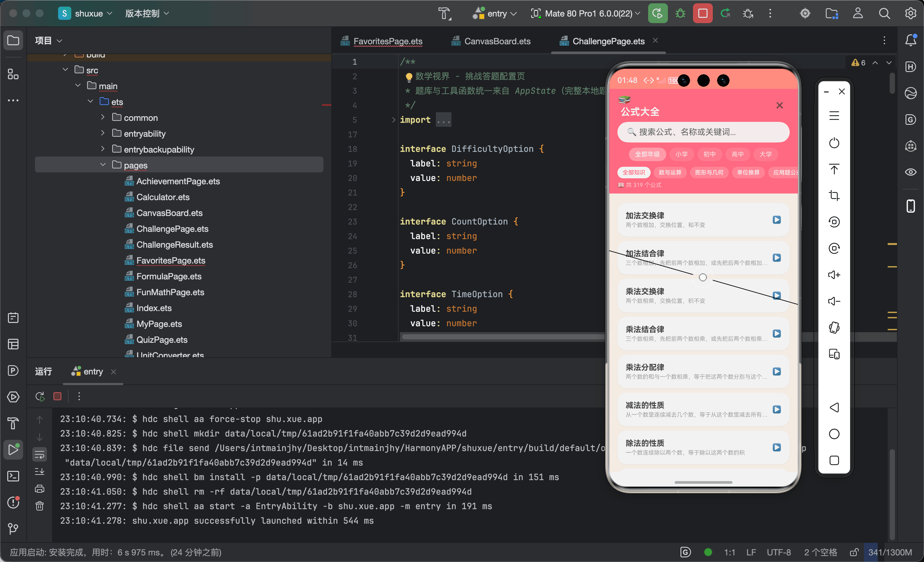The image size is (924, 562).
Task: Rotate the emulator screen
Action: pos(834,328)
